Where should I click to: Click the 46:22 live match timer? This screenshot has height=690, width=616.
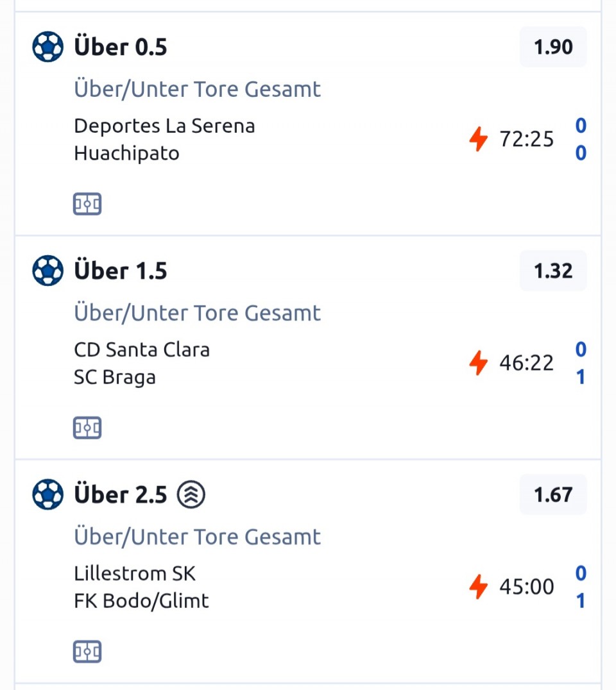pyautogui.click(x=526, y=363)
